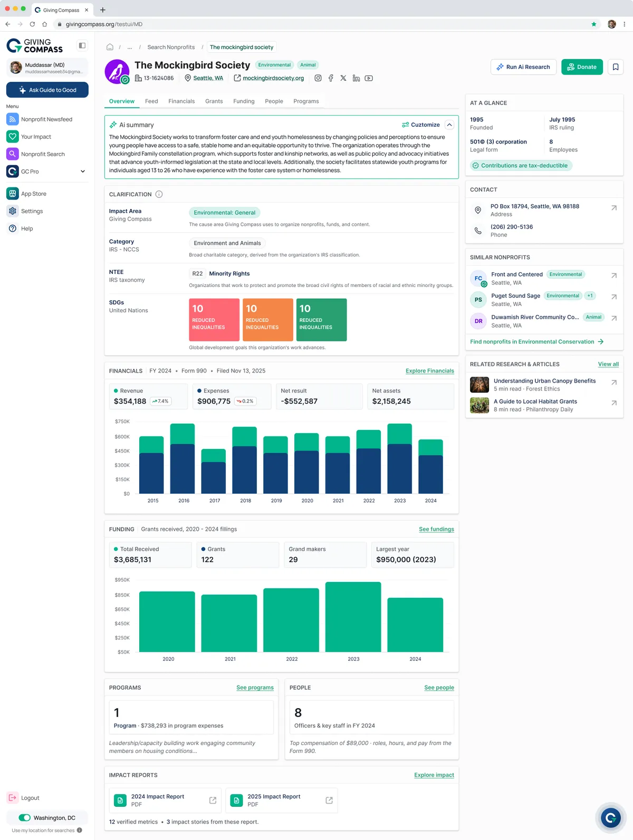Click the green SDG 10 tile
Image resolution: width=633 pixels, height=840 pixels.
[x=322, y=320]
